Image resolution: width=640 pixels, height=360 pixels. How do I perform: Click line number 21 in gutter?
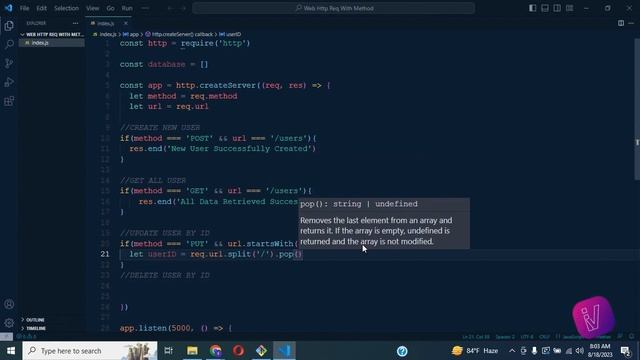[105, 254]
